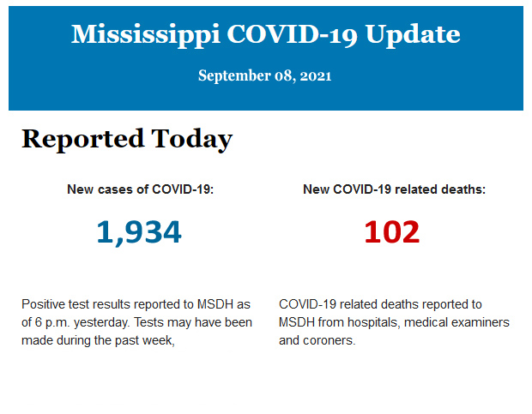Click the word "Reported" in the large heading
This screenshot has height=414, width=532.
click(x=82, y=139)
